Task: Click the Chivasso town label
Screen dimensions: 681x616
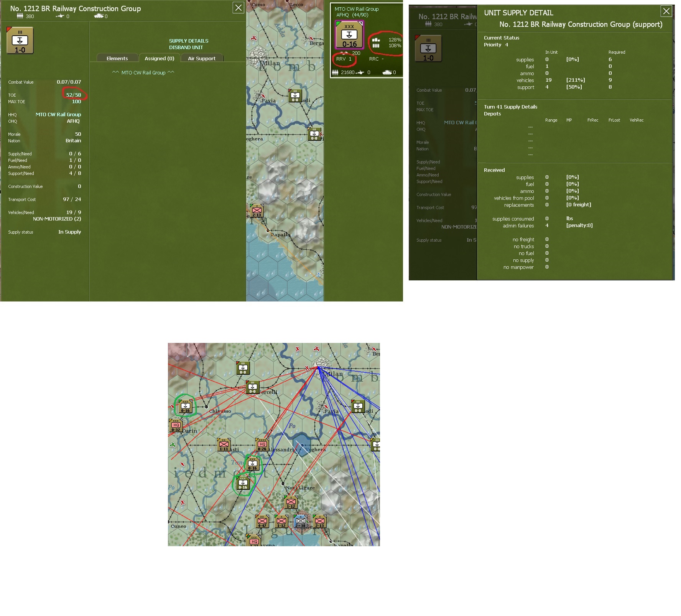Action: pos(220,411)
